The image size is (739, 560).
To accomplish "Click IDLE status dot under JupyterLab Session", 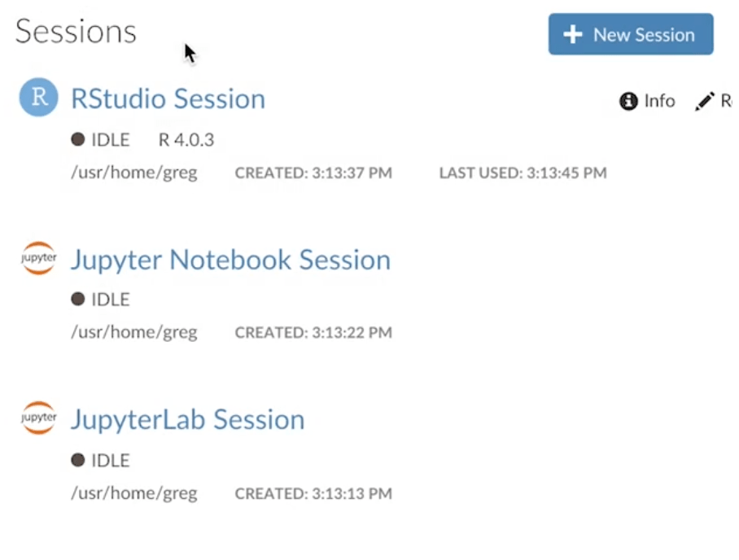I will click(x=78, y=460).
